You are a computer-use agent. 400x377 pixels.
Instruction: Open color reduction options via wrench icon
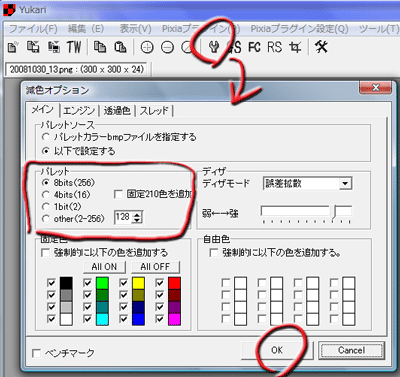click(214, 47)
